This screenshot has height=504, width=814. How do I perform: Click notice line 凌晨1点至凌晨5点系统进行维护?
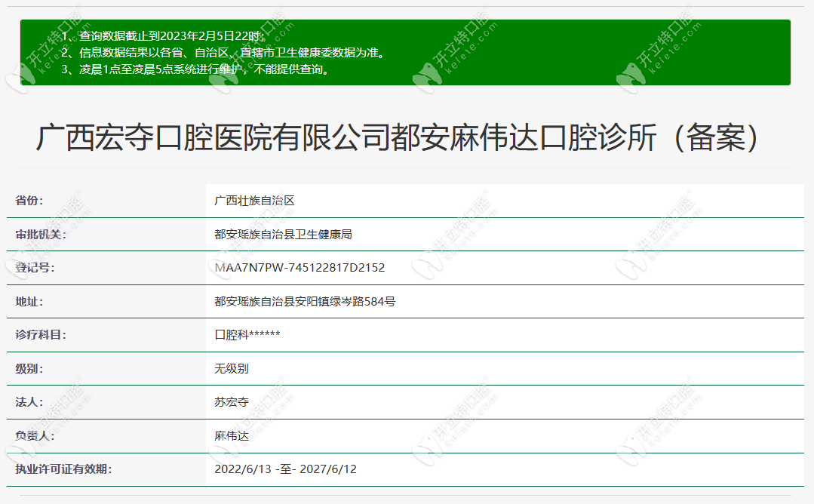tap(195, 69)
